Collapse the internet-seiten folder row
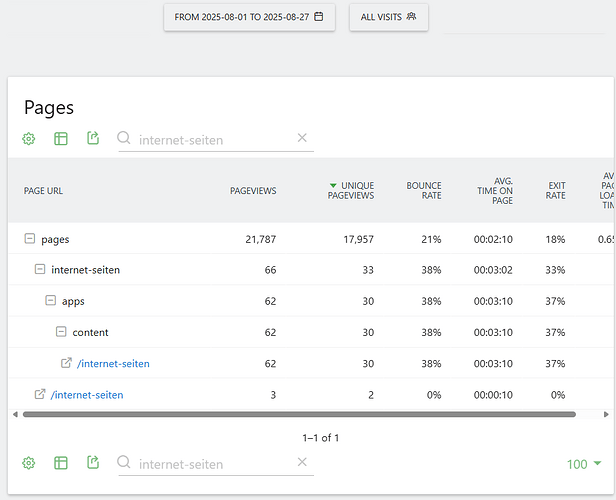 (x=40, y=270)
